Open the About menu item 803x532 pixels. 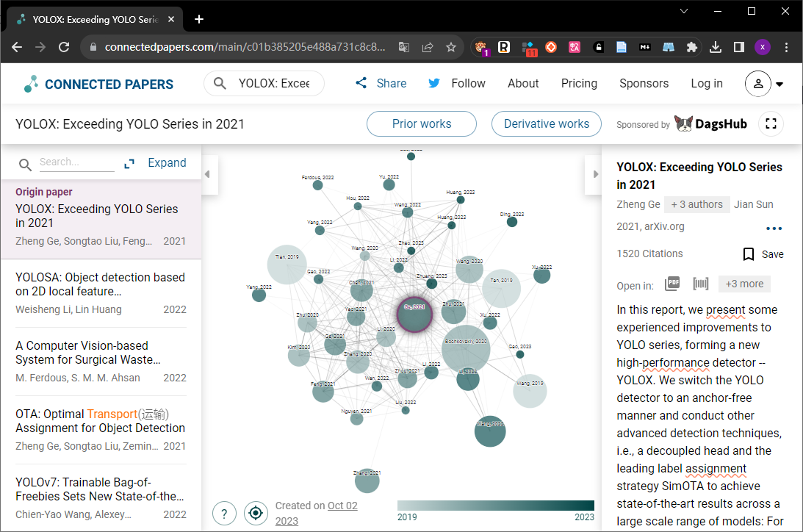[x=523, y=84]
